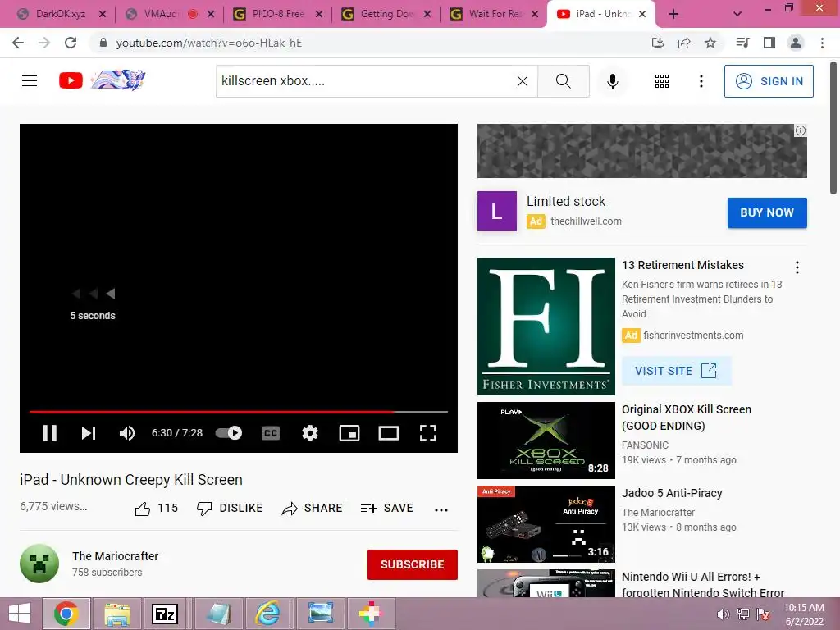Open YouTube settings three-dot menu
This screenshot has height=630, width=840.
pyautogui.click(x=701, y=81)
